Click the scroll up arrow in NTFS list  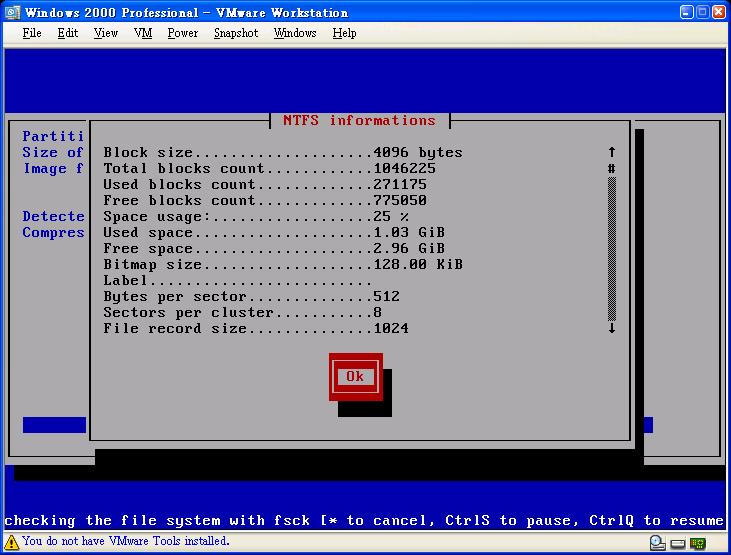point(612,152)
